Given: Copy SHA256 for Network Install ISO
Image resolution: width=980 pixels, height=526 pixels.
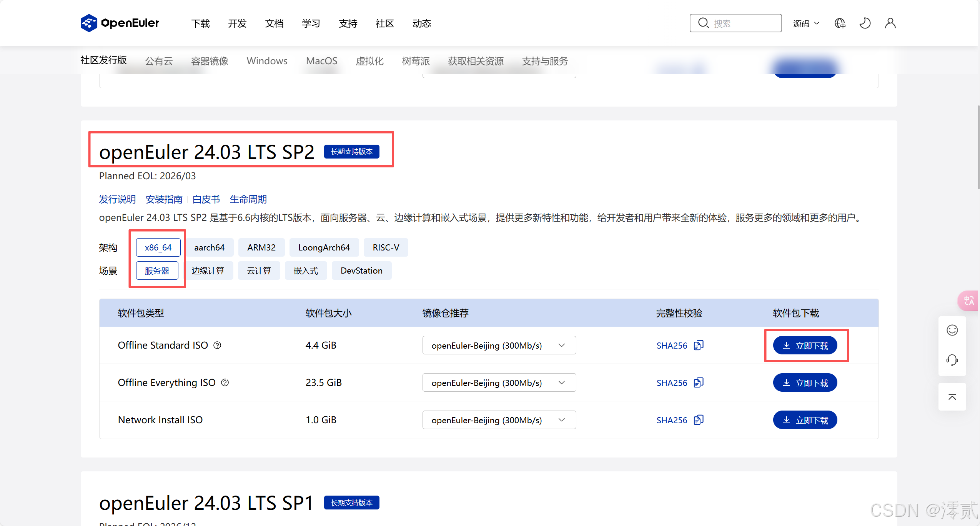Looking at the screenshot, I should [698, 420].
